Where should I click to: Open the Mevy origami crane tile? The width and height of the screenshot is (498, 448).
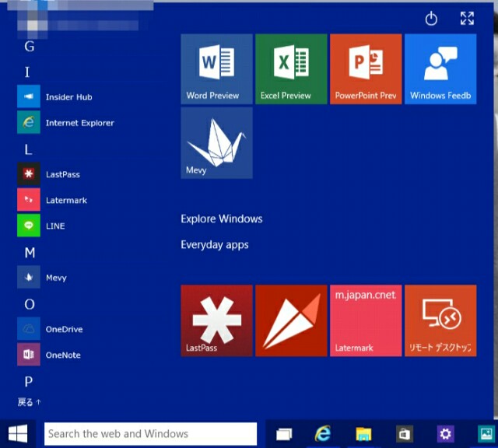216,143
